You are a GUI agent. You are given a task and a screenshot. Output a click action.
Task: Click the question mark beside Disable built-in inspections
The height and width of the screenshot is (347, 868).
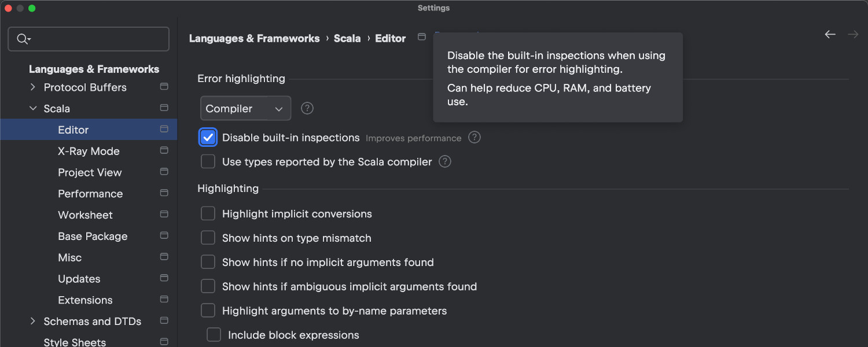[474, 137]
